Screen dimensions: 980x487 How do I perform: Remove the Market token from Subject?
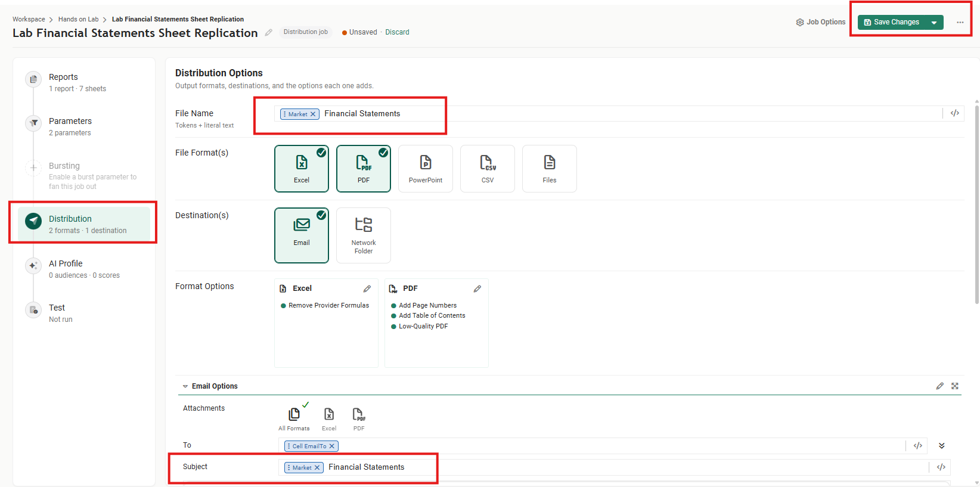tap(317, 467)
